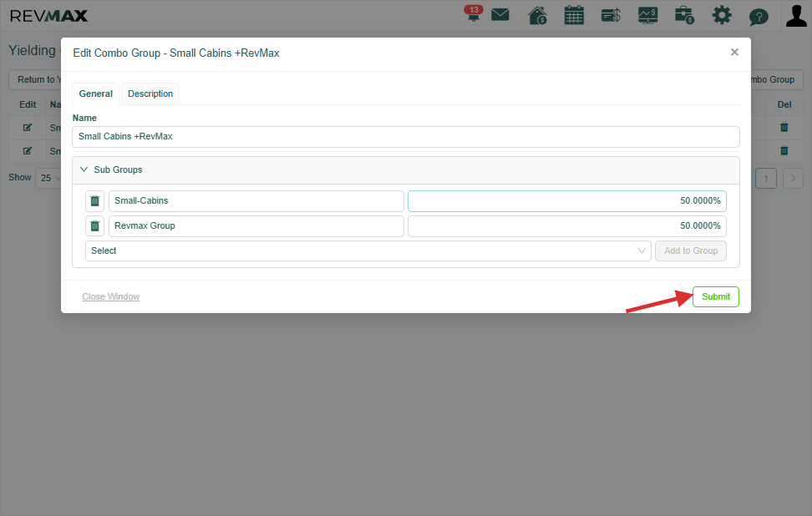
Task: Open the user profile icon
Action: pos(796,15)
